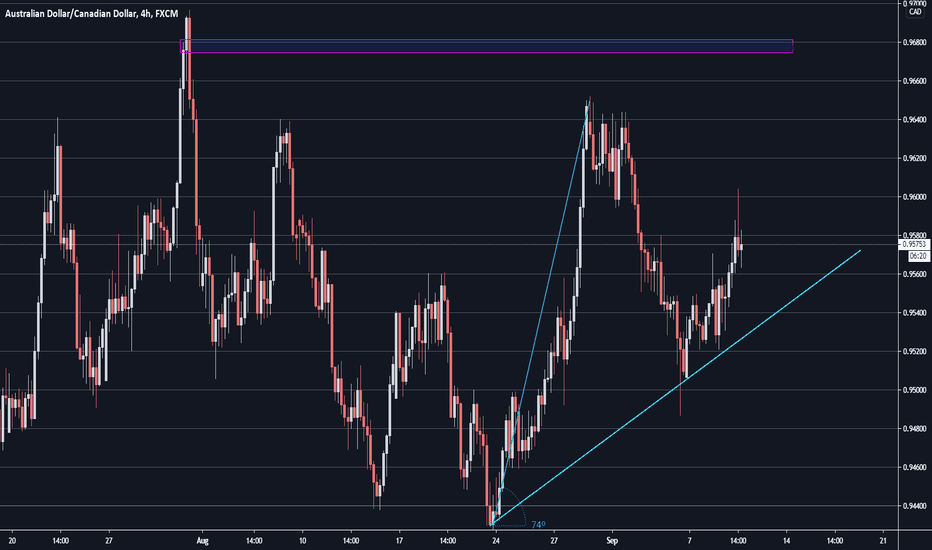Click the 14 date label on time axis
Screen dimensions: 932x550
pos(786,540)
